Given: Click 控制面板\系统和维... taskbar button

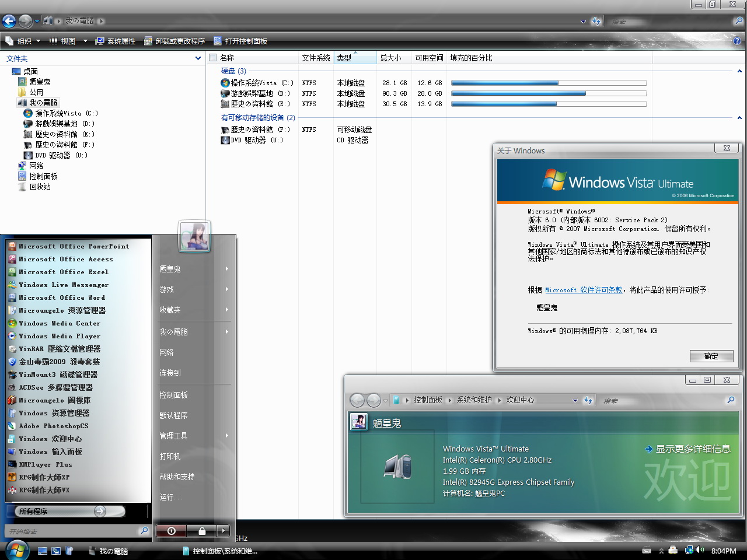Looking at the screenshot, I should (225, 551).
